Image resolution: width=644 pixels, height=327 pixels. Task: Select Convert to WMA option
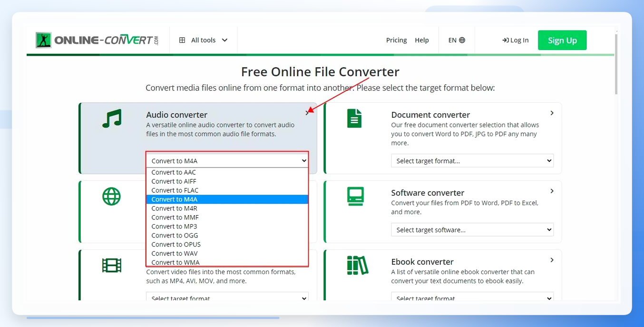click(227, 262)
